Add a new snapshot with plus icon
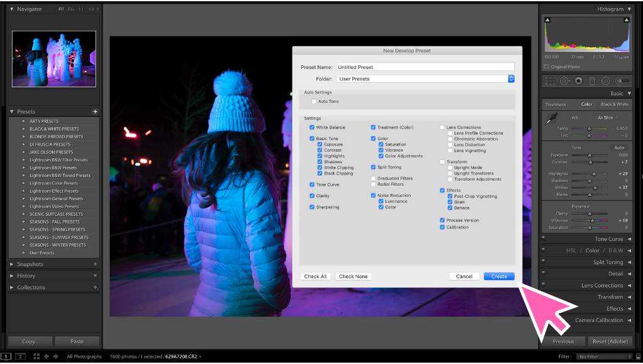The height and width of the screenshot is (364, 643). pos(95,264)
